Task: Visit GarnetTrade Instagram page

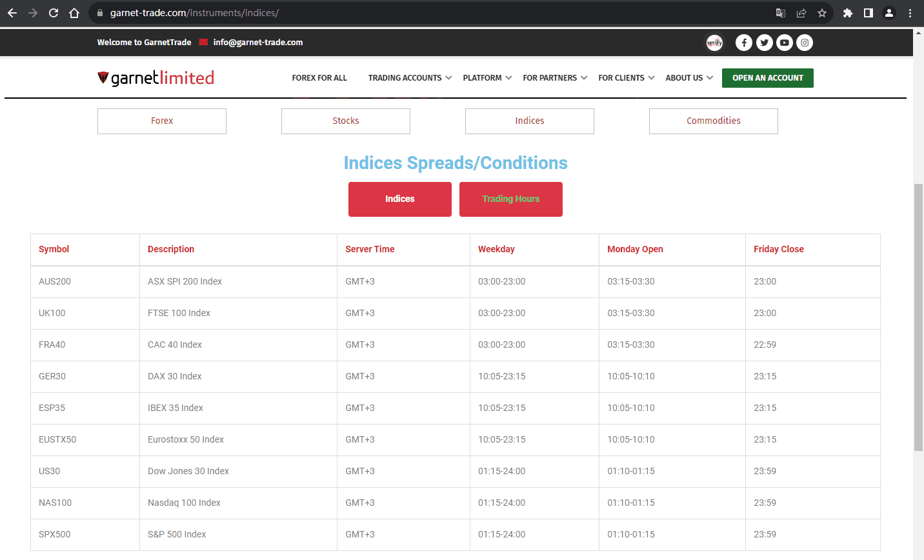Action: [x=805, y=43]
